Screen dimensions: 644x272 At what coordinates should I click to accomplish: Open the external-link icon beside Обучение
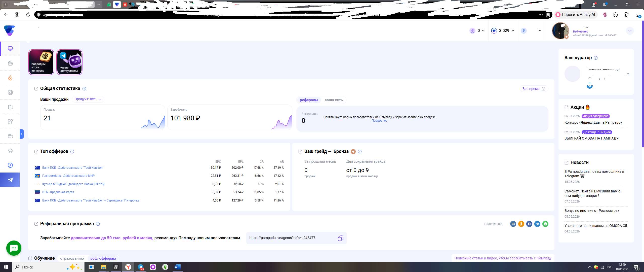pyautogui.click(x=30, y=258)
